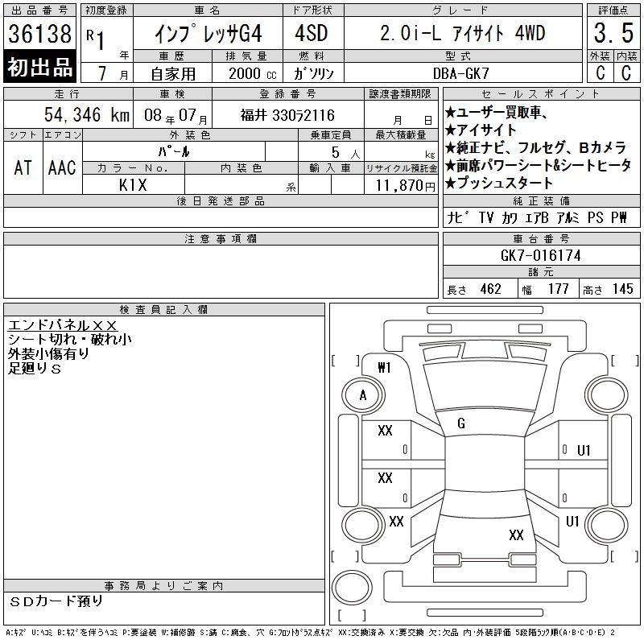Click sales point ★前席パワーシート&シートヒータ

(538, 165)
